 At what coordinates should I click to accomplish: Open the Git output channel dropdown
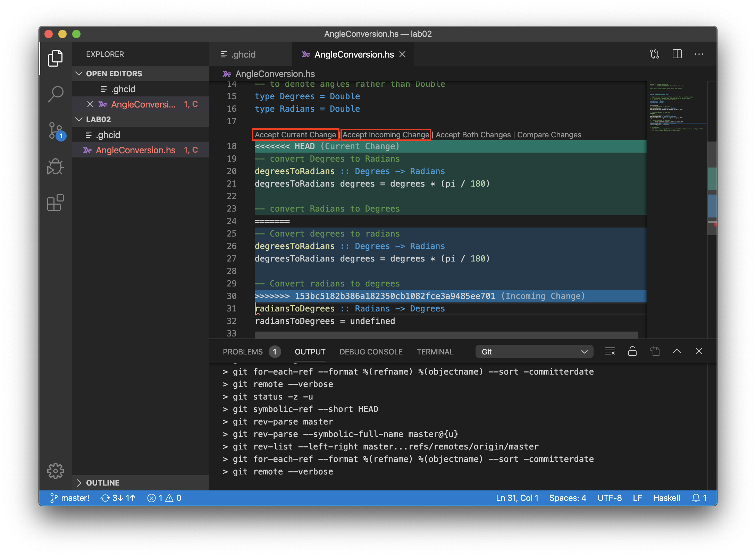[x=534, y=352]
